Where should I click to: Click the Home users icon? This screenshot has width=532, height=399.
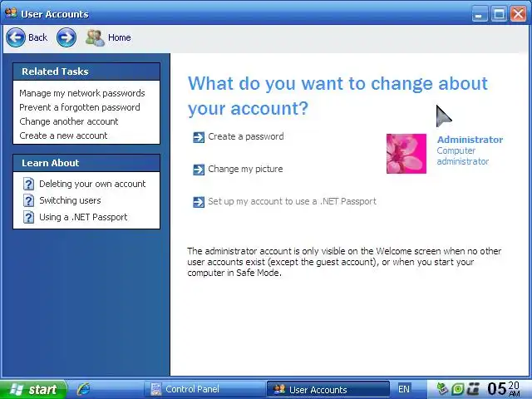click(x=95, y=37)
